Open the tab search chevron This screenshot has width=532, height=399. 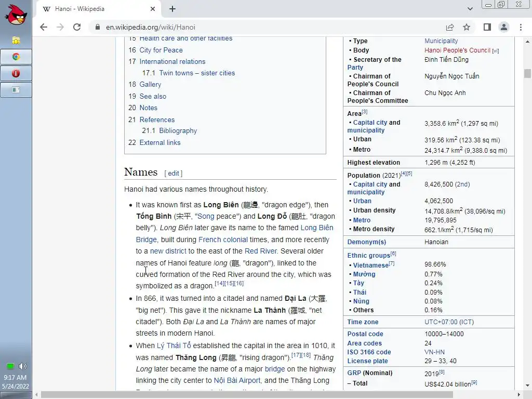tap(470, 9)
